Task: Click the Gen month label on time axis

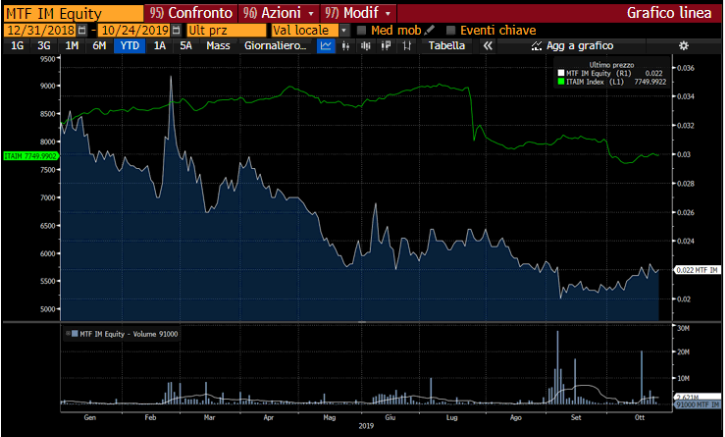Action: click(90, 417)
